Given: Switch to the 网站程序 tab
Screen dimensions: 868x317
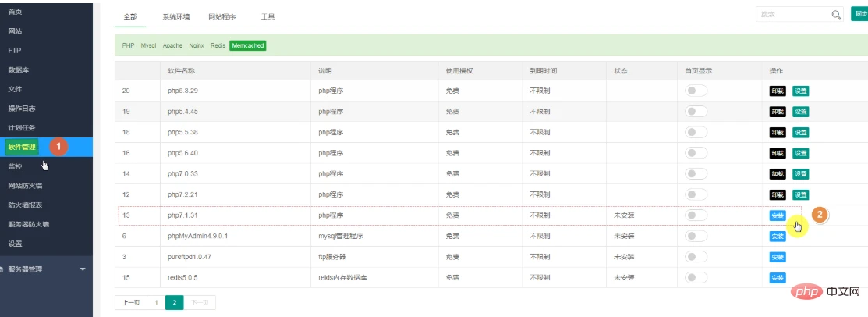Looking at the screenshot, I should click(222, 16).
